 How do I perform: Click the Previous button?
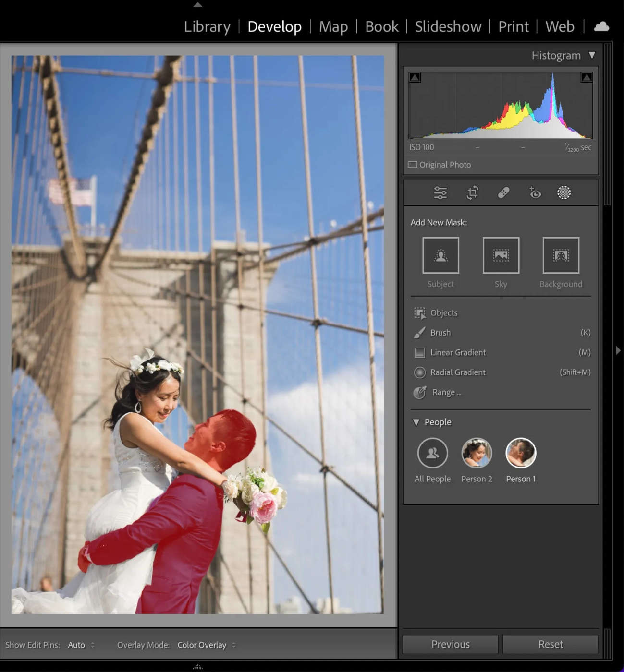449,644
